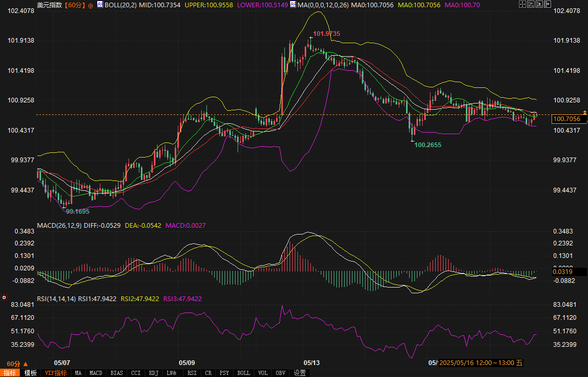Click the RSI3:47.9422 value
Screen dimensions: 588x377
click(182, 299)
